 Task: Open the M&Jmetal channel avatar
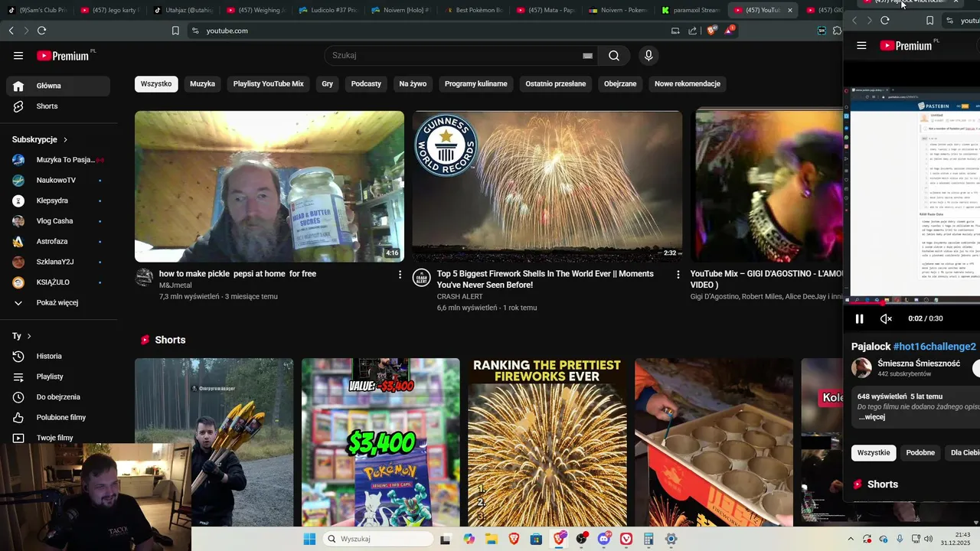click(x=144, y=277)
